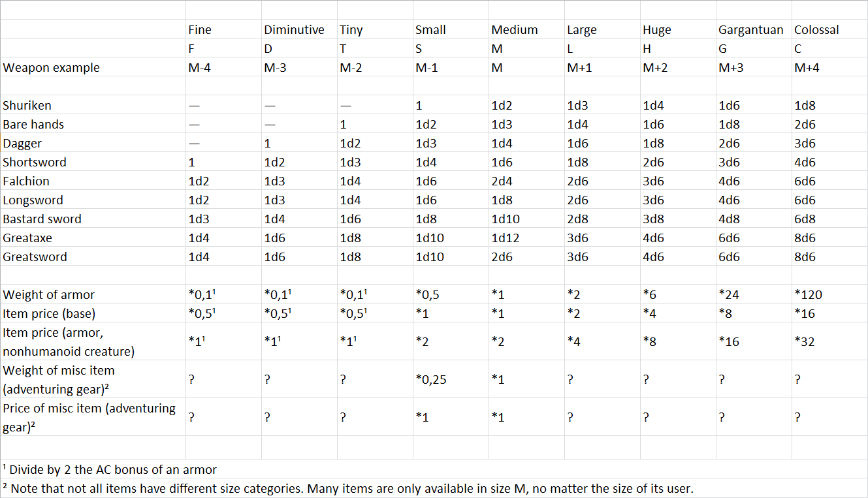Select the Falchion row label
Screen dimensions: 868x498
pos(26,181)
